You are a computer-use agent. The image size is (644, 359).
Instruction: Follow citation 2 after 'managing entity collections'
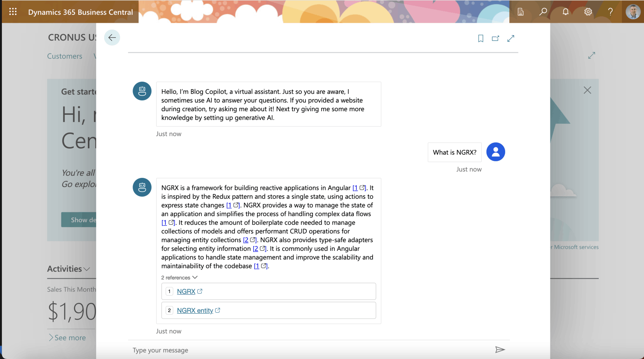[x=250, y=240]
